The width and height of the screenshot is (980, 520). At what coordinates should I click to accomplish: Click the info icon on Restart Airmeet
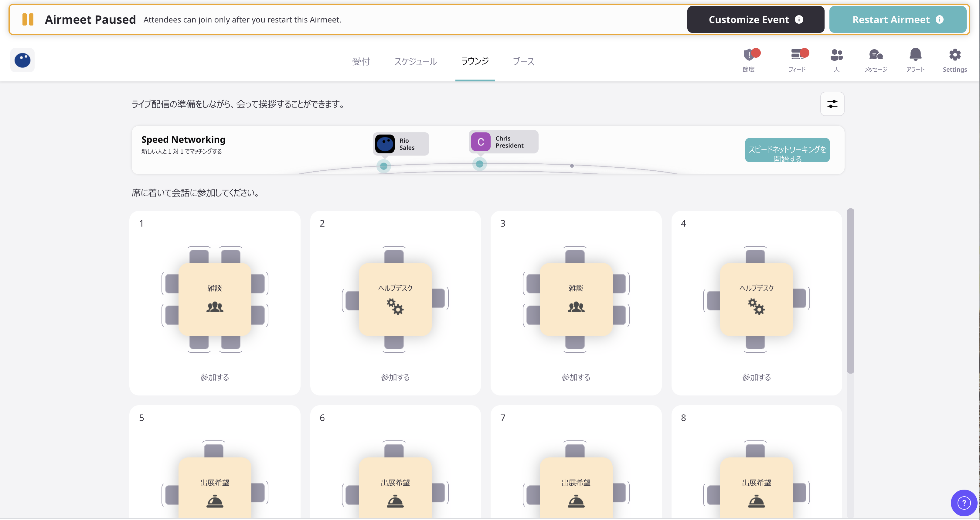939,19
